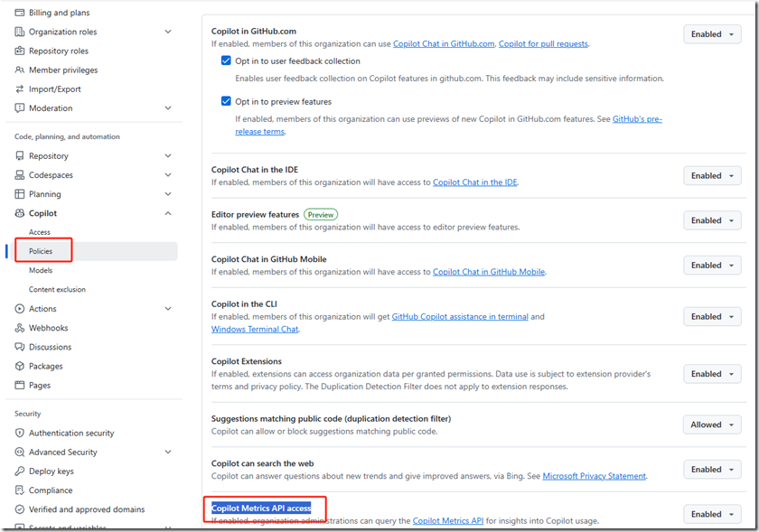Image resolution: width=759 pixels, height=532 pixels.
Task: Expand the Advanced Security chevron
Action: [x=168, y=452]
